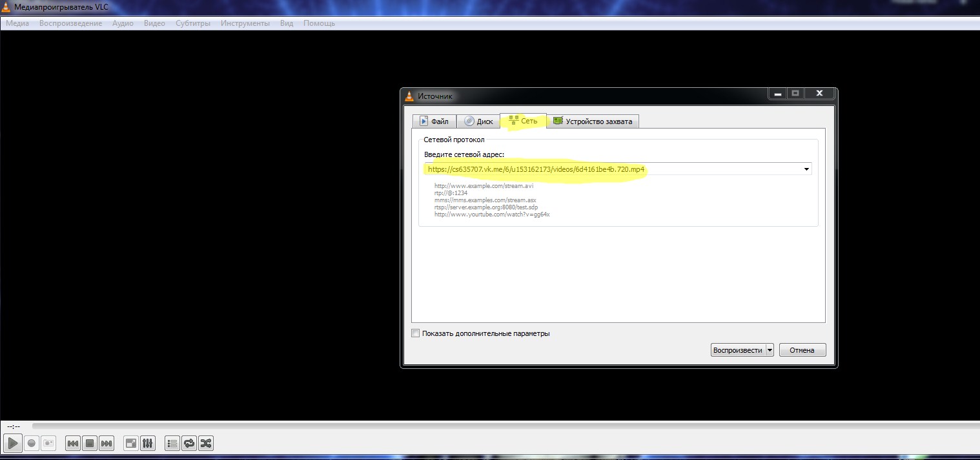Switch to the Устройство захвата tab
The width and height of the screenshot is (980, 460).
click(x=594, y=121)
